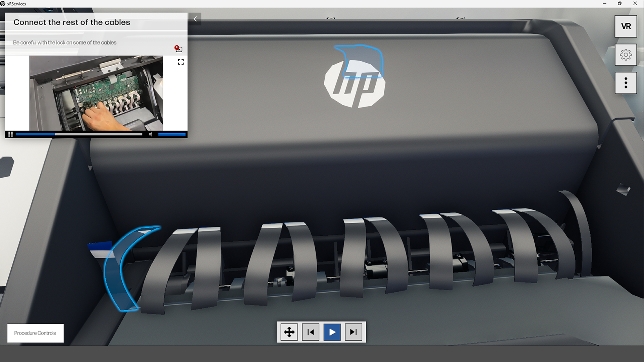The image size is (644, 362).
Task: Open the flagged video attachment icon
Action: 178,49
